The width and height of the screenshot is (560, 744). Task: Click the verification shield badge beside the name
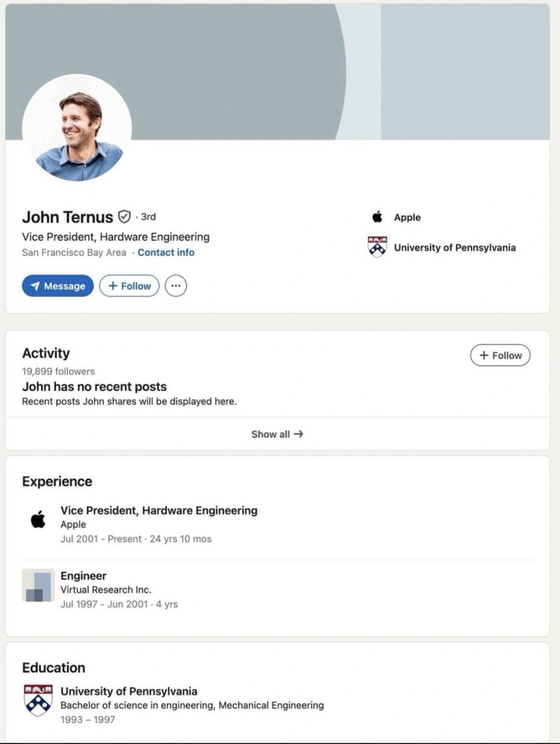coord(125,216)
